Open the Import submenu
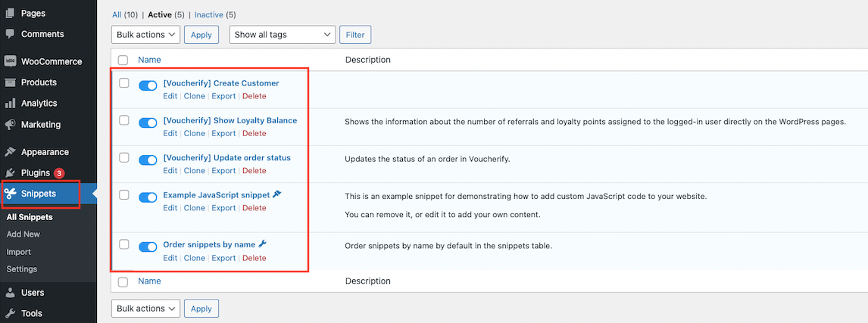The height and width of the screenshot is (323, 868). 18,252
